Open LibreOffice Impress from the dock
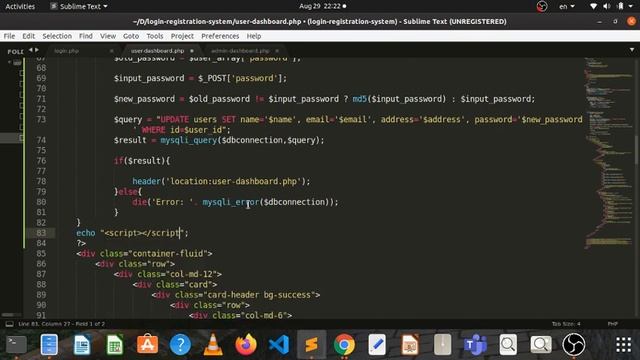 click(410, 345)
